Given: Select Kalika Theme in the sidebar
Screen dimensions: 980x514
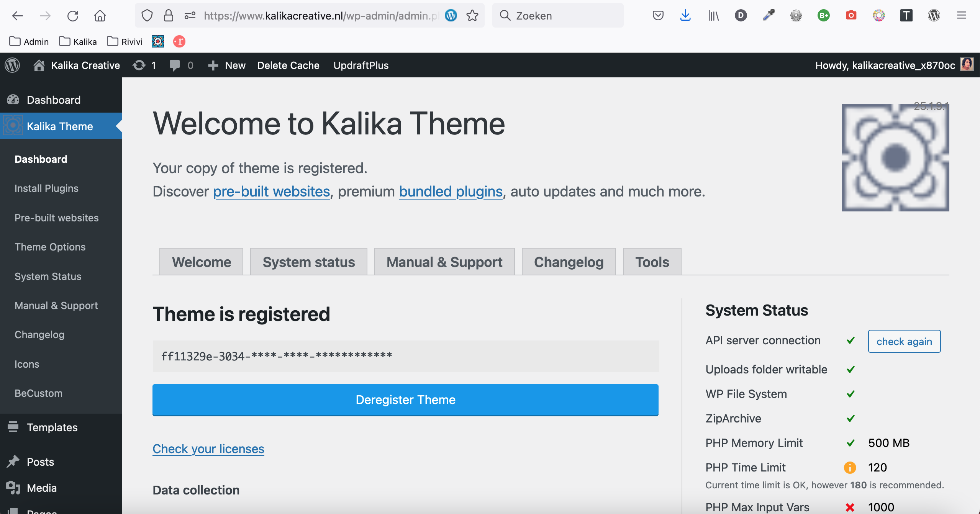Looking at the screenshot, I should (61, 126).
